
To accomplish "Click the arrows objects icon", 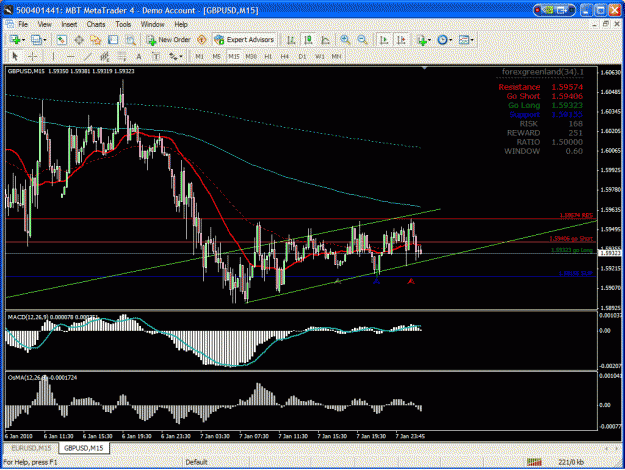I will tap(173, 57).
